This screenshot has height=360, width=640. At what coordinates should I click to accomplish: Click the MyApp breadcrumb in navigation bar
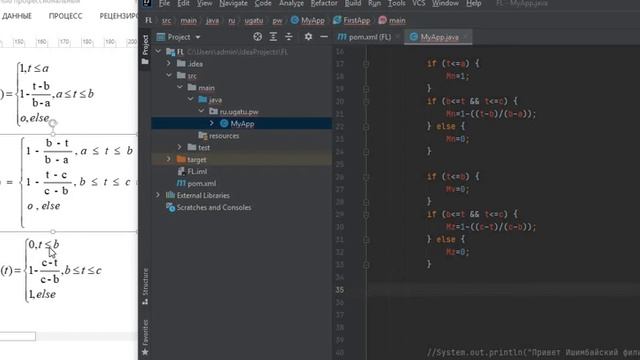point(308,20)
